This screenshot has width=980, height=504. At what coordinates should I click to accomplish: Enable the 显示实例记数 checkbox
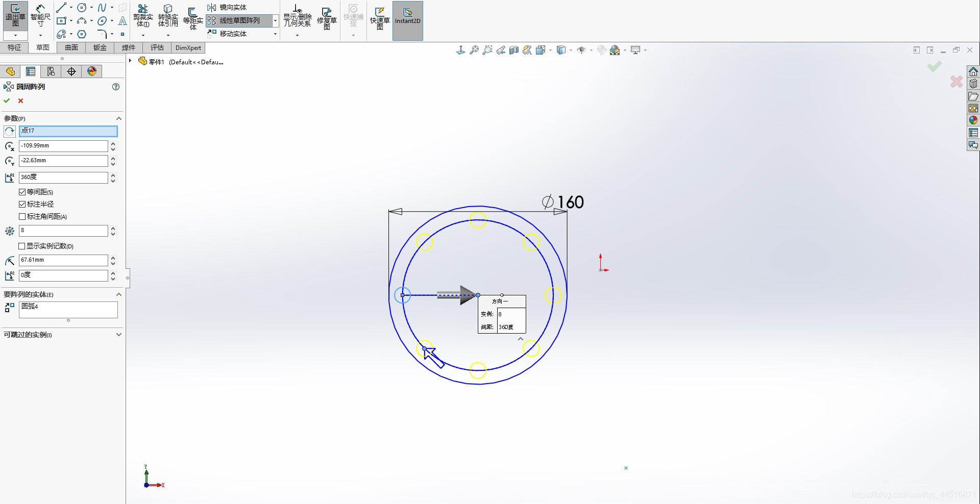click(x=22, y=246)
